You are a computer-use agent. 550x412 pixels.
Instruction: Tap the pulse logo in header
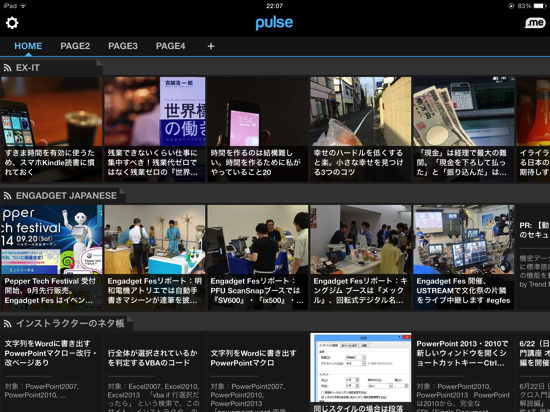[274, 23]
